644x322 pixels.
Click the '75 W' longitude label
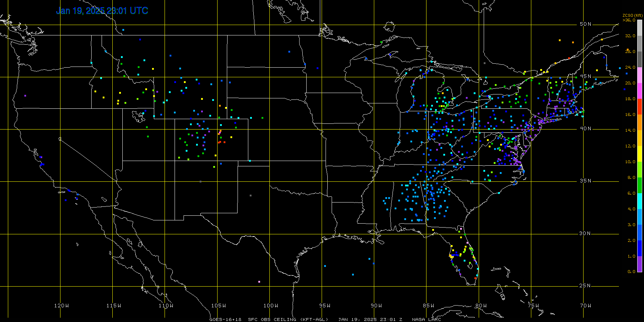(533, 306)
